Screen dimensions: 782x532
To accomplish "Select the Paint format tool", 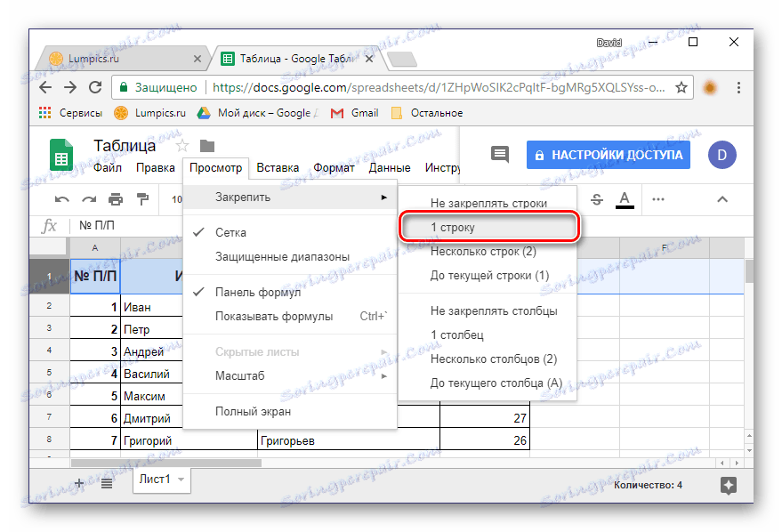I will (x=143, y=199).
